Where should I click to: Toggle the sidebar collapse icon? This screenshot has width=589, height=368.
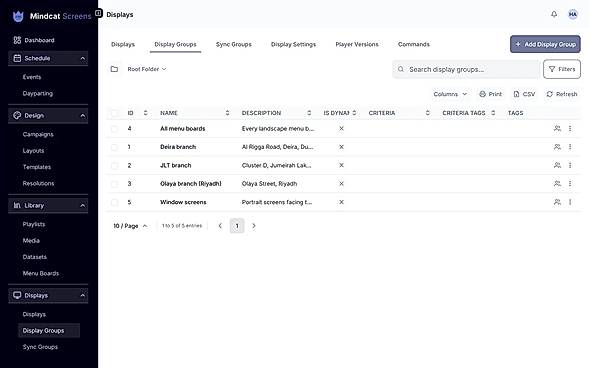(x=98, y=14)
